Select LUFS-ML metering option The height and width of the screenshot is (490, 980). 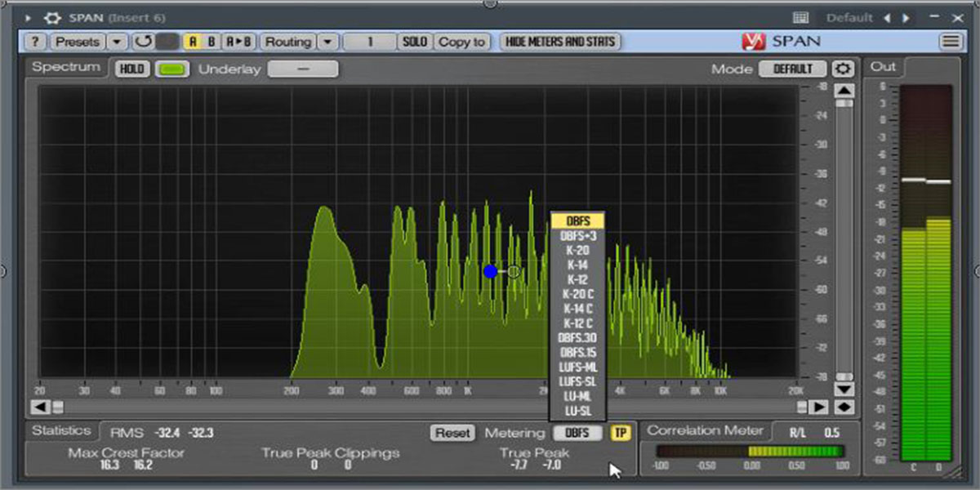(578, 367)
